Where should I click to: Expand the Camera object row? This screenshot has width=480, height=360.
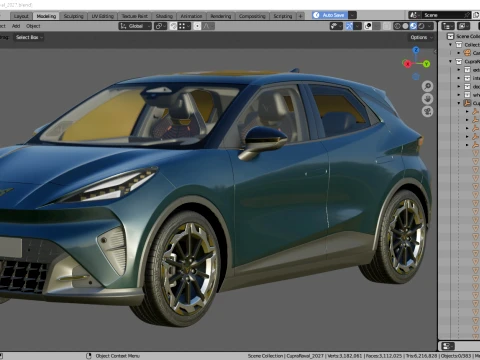tap(459, 53)
